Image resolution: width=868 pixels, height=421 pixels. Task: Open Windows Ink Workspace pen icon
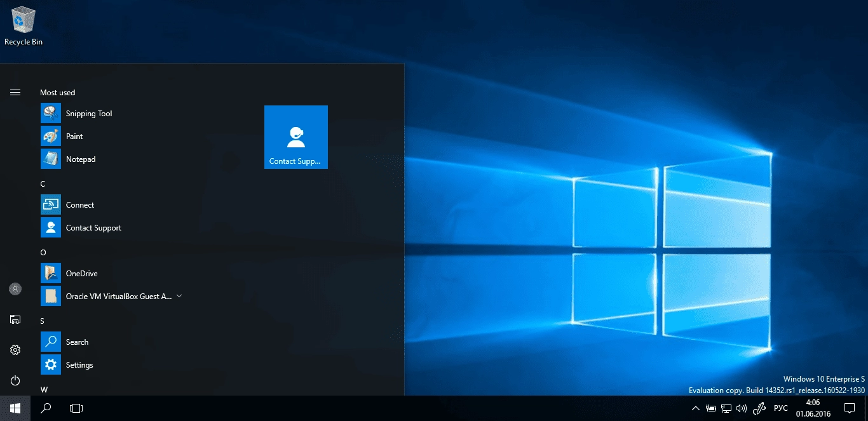click(x=759, y=408)
